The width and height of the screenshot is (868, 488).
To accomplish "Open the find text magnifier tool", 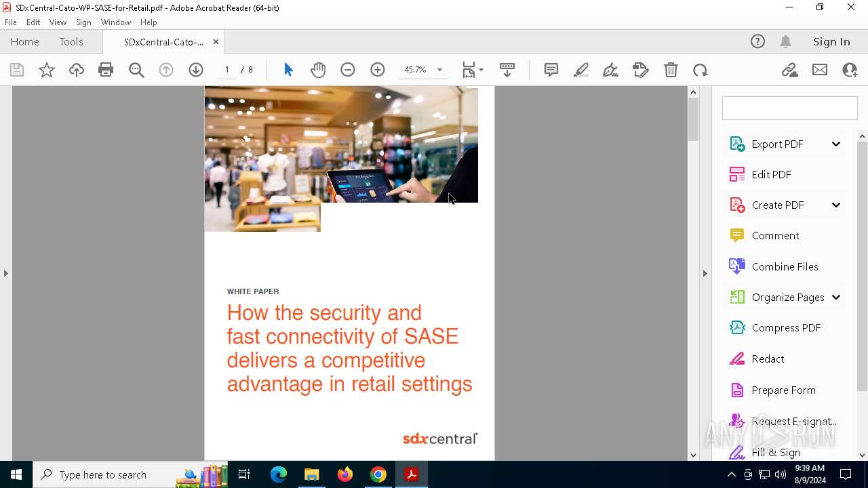I will pos(136,70).
